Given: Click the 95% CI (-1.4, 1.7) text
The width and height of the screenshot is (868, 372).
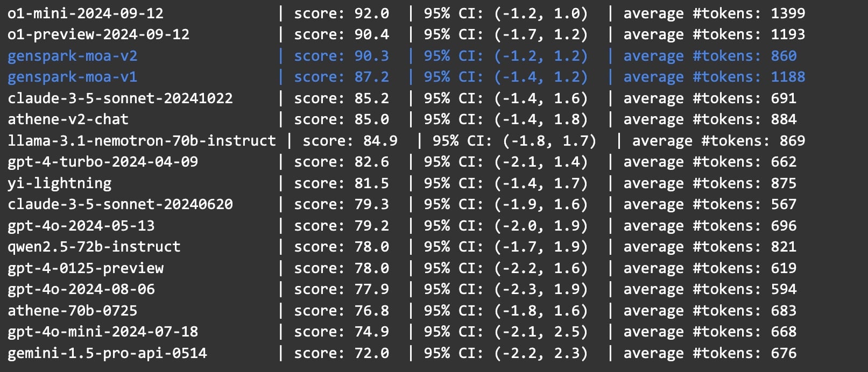Looking at the screenshot, I should [506, 183].
